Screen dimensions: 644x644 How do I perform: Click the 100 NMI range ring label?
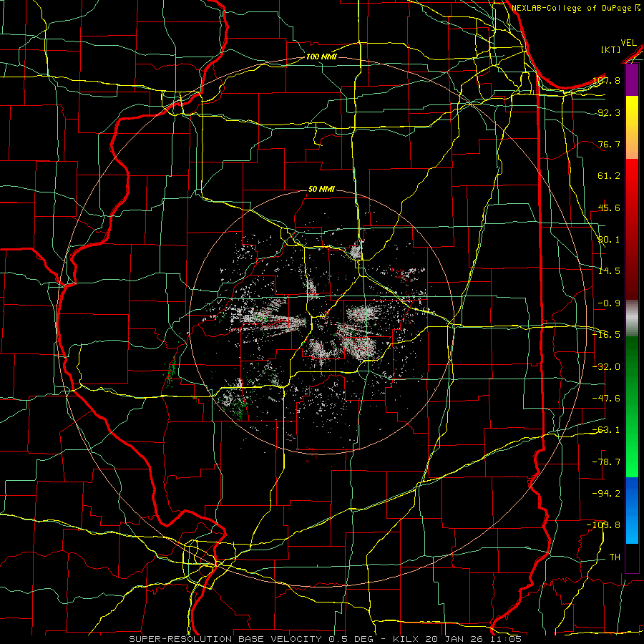coord(321,57)
